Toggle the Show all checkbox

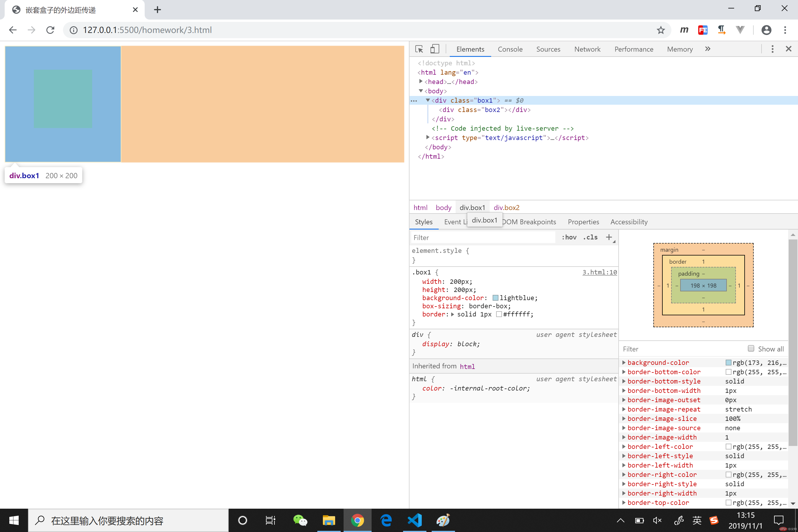coord(751,349)
